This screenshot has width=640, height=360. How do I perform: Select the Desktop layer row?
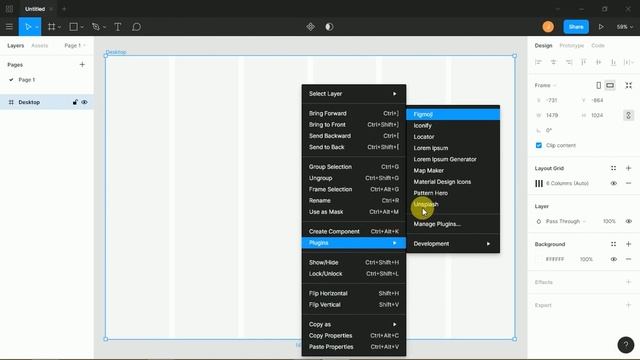click(47, 102)
